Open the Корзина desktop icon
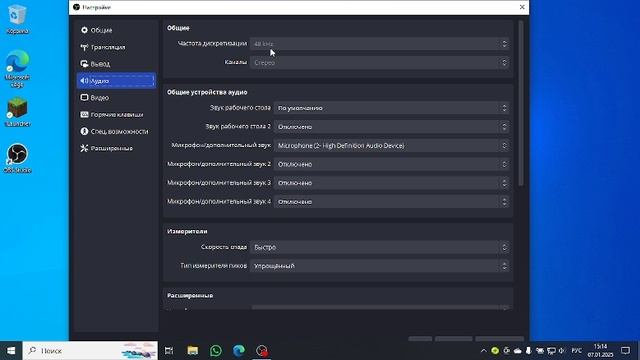The width and height of the screenshot is (640, 360). coord(17,19)
